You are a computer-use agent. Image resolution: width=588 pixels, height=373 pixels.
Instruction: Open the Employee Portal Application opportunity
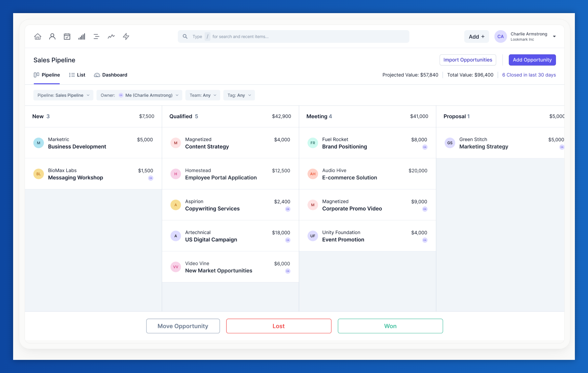point(230,174)
